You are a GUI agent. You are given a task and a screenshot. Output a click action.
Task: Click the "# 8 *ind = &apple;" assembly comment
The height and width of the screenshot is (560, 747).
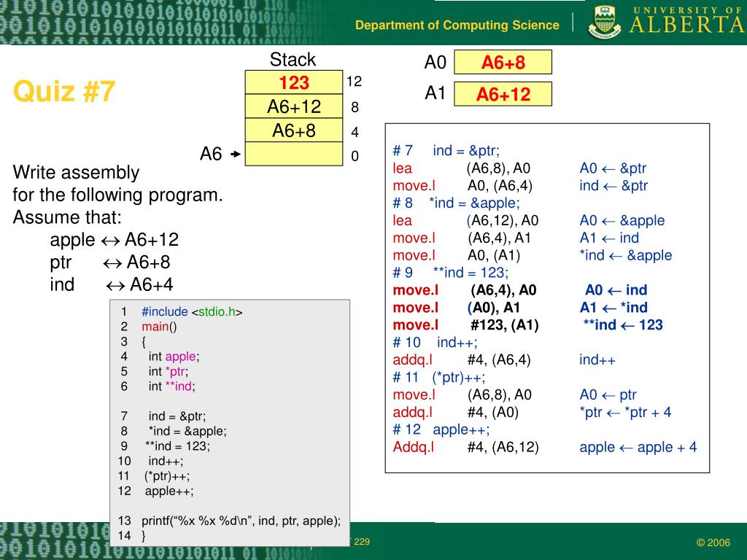pyautogui.click(x=457, y=203)
